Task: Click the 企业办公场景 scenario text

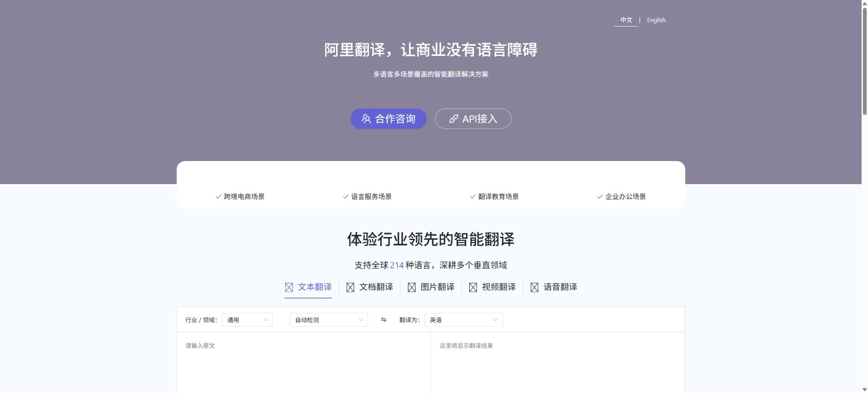Action: click(625, 196)
